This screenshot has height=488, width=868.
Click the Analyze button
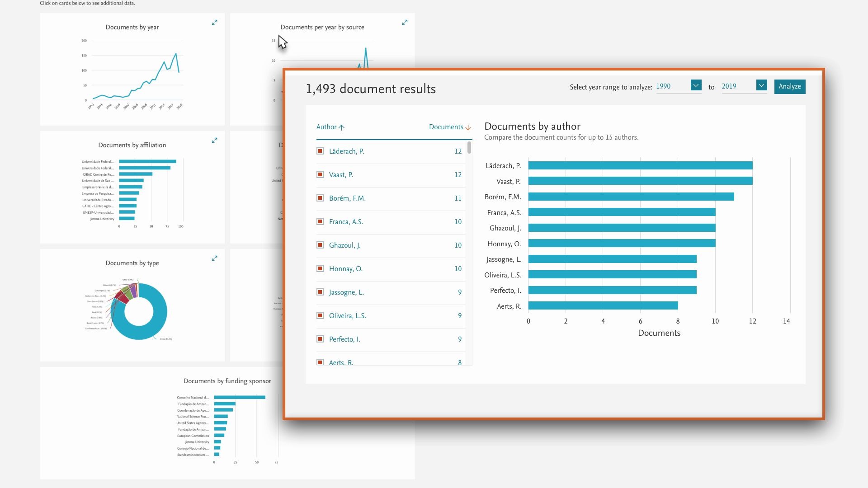click(x=789, y=86)
